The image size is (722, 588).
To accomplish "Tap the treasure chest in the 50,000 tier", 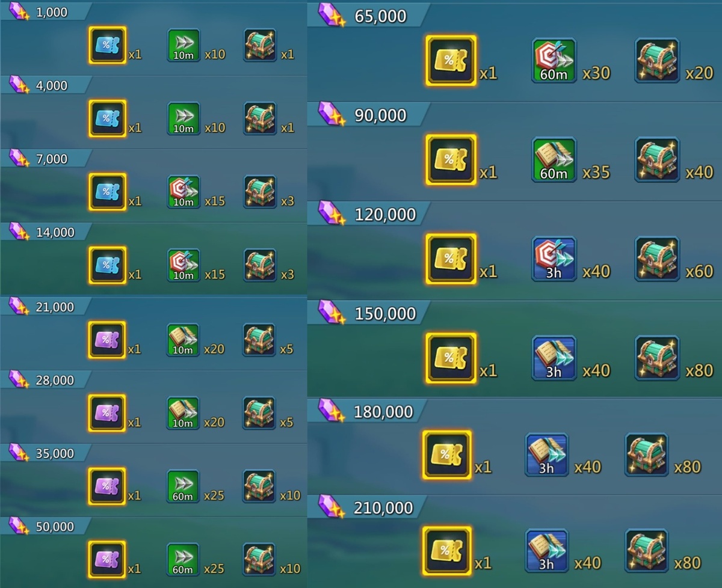I will 259,560.
